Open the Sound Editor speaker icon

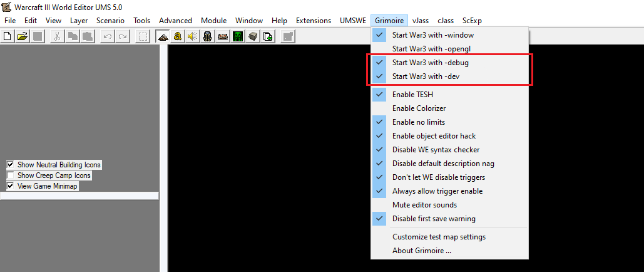(193, 36)
